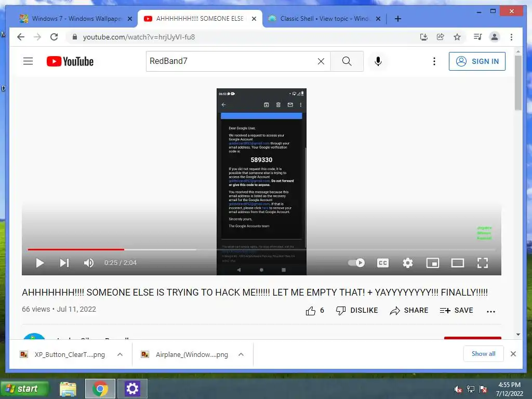Like the video with thumbs up

[x=311, y=311]
